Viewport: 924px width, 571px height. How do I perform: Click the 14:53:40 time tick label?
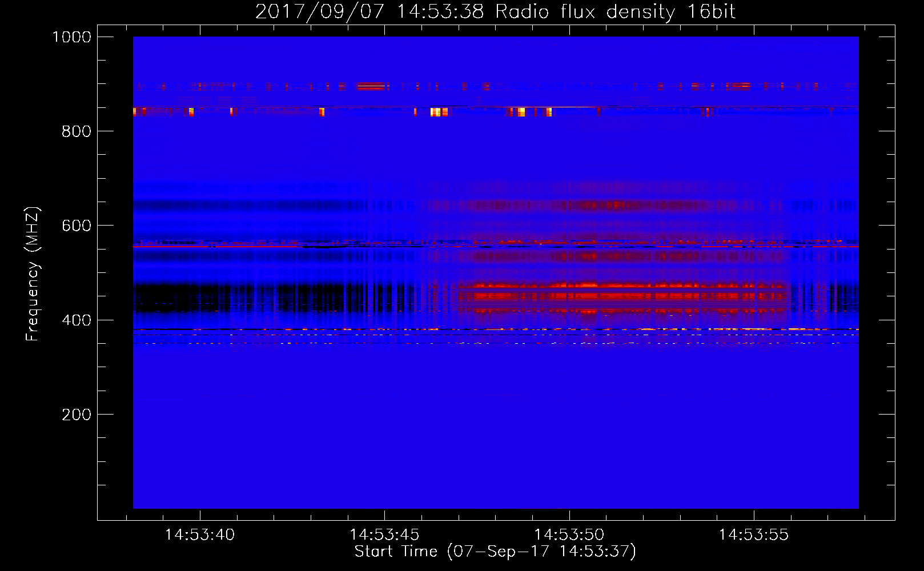point(200,535)
